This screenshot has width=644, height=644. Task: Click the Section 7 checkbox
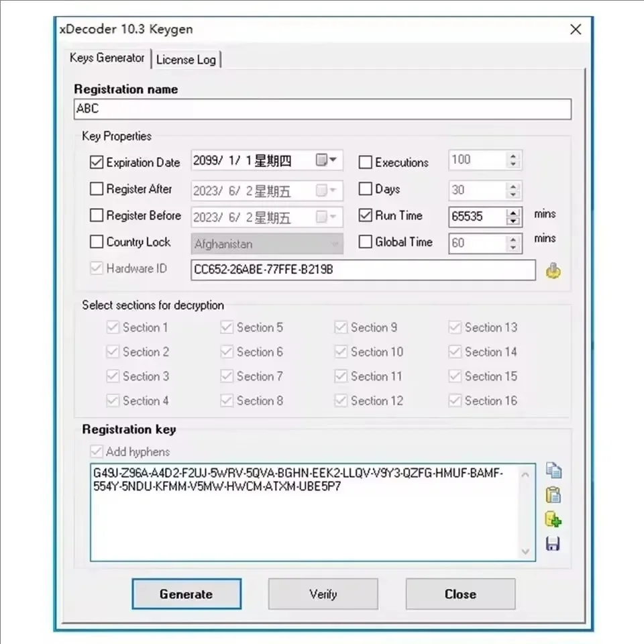coord(227,376)
